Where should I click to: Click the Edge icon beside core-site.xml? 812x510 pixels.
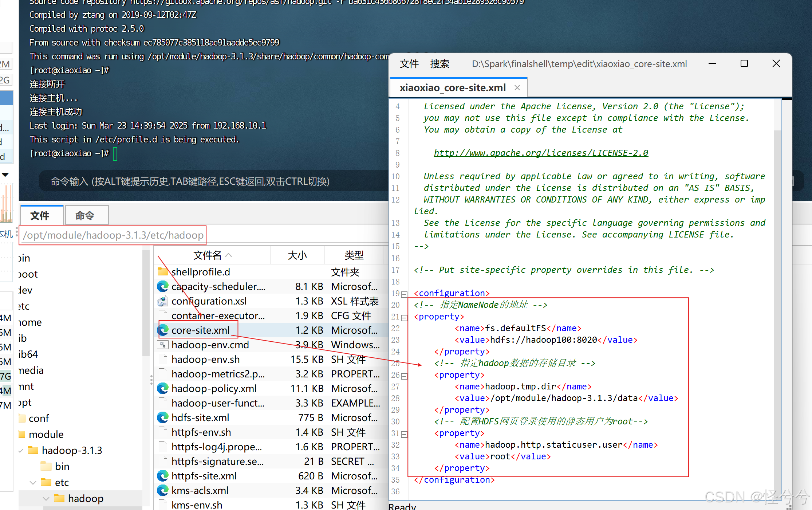point(162,330)
